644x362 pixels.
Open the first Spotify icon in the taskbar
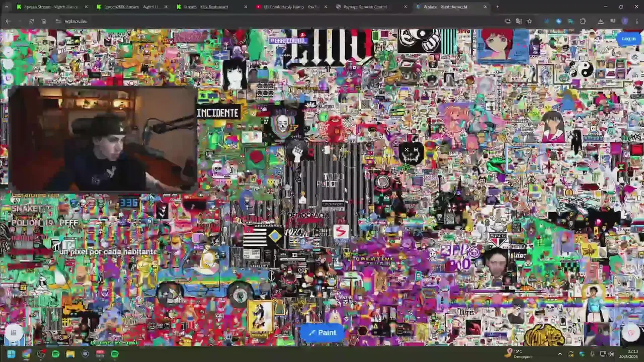coord(56,354)
